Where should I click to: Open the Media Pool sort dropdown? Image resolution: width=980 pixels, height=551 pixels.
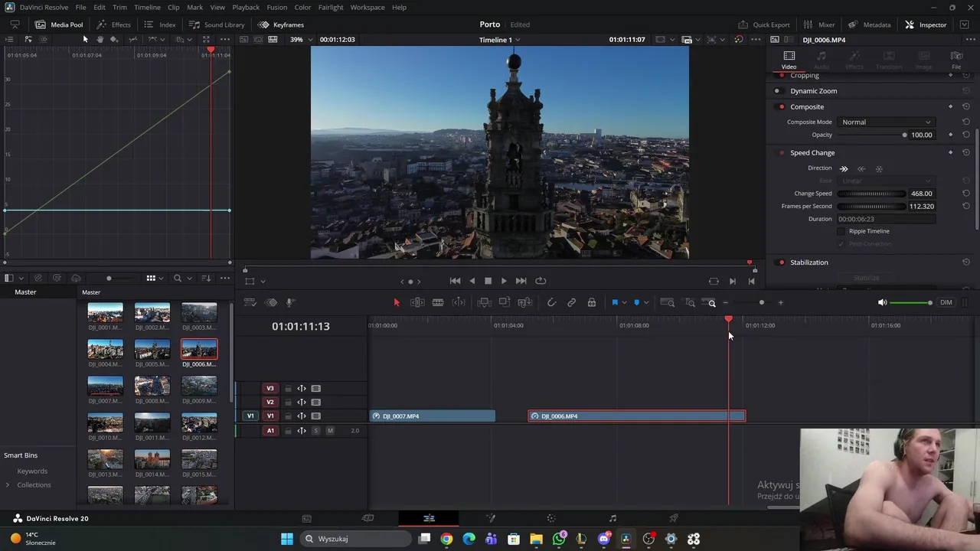[x=207, y=279]
